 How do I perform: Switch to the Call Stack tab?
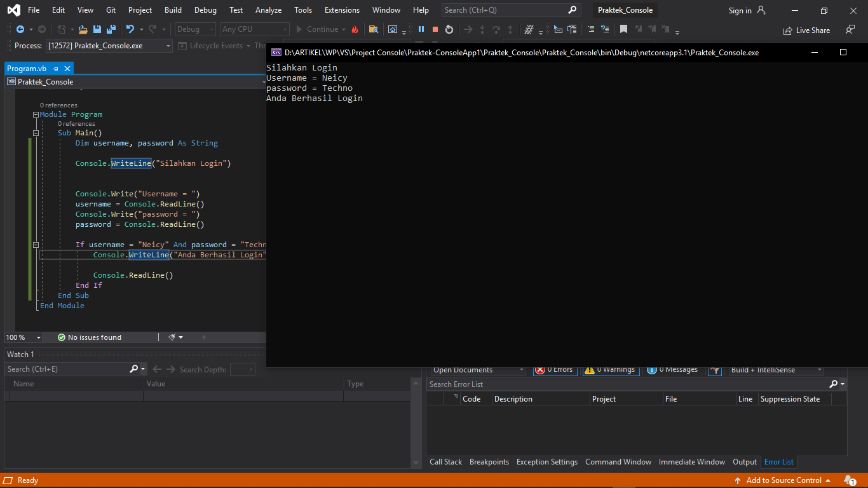point(445,462)
